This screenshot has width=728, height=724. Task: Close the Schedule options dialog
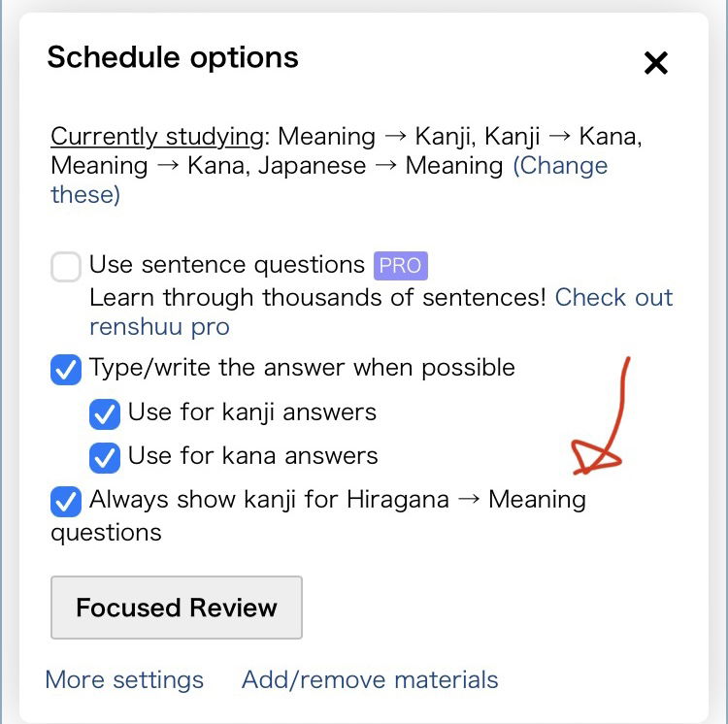655,63
